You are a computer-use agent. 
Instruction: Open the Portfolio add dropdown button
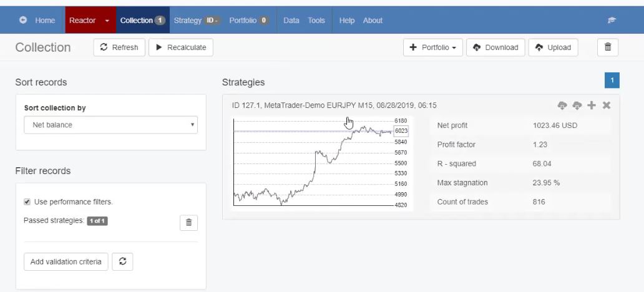click(433, 47)
